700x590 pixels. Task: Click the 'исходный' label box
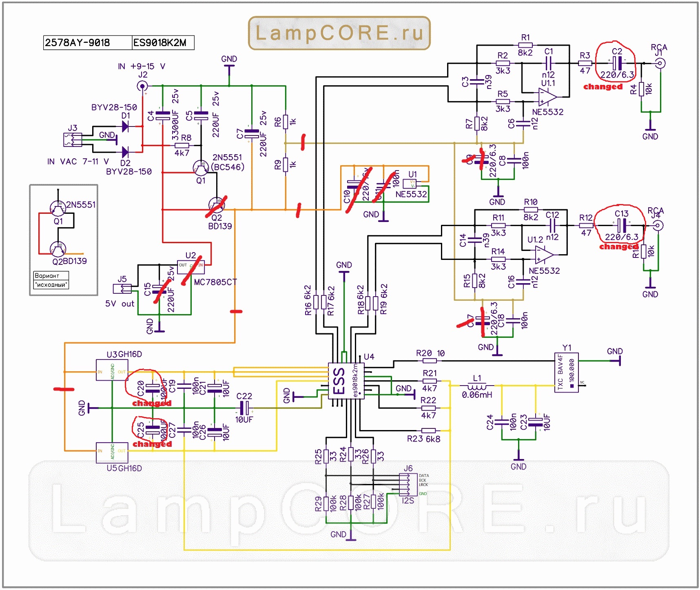pyautogui.click(x=51, y=285)
